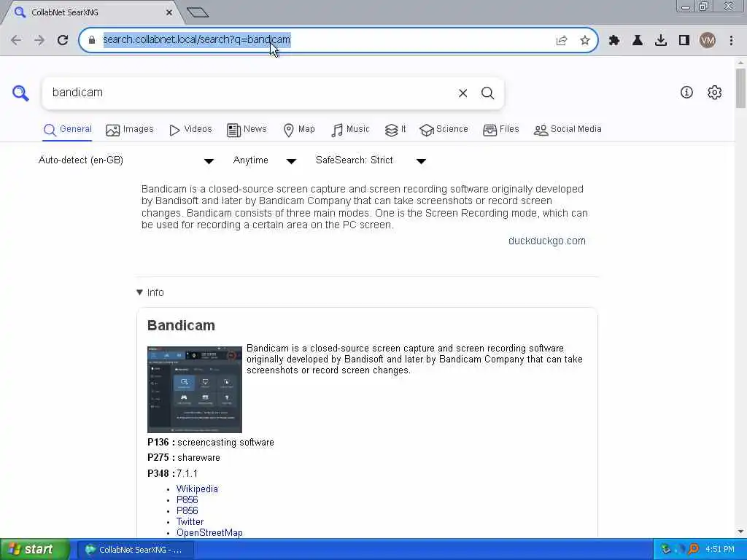Open the Chrome Labs flask icon
747x560 pixels.
coord(638,41)
